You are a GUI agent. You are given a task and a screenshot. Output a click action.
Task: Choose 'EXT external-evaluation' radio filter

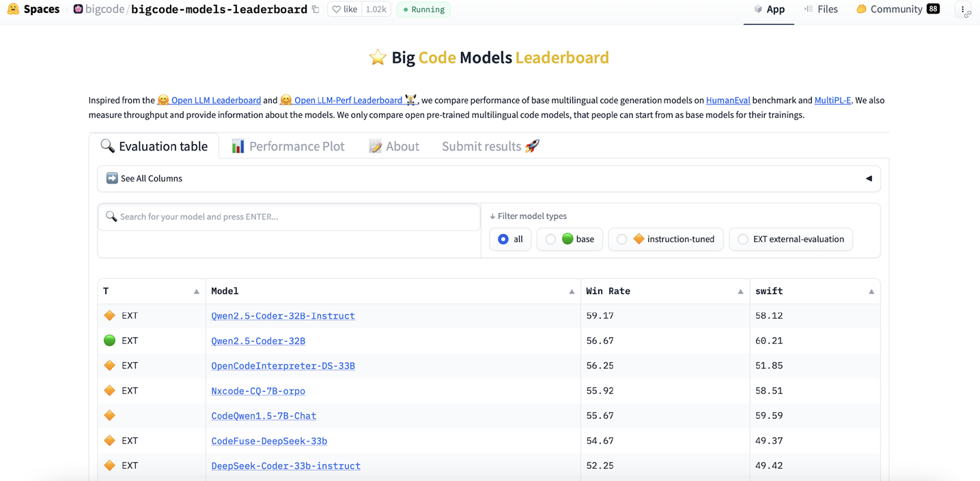(x=742, y=239)
